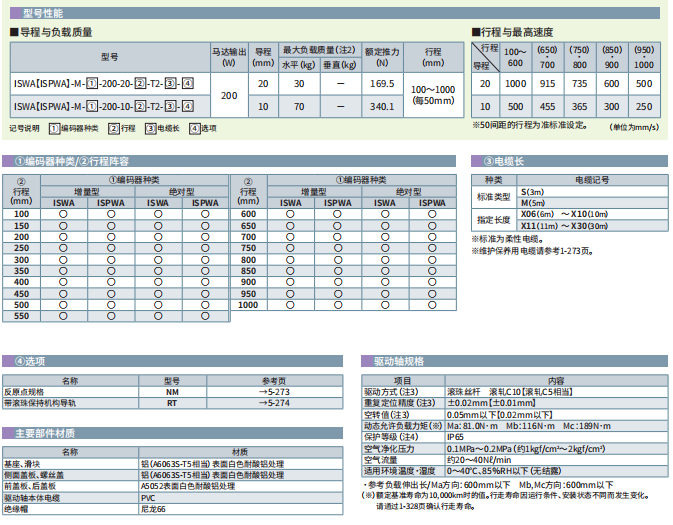673x525 pixels.
Task: Click the NM option model code
Action: point(172,392)
